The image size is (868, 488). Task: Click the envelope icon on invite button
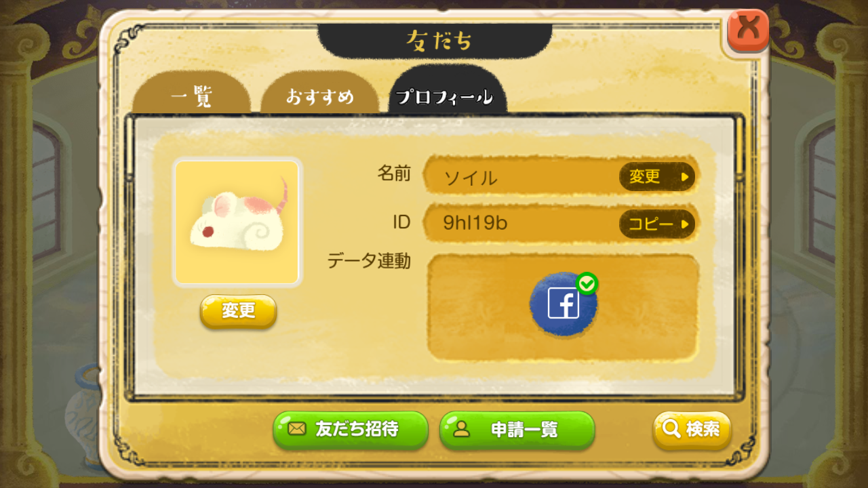click(x=297, y=429)
